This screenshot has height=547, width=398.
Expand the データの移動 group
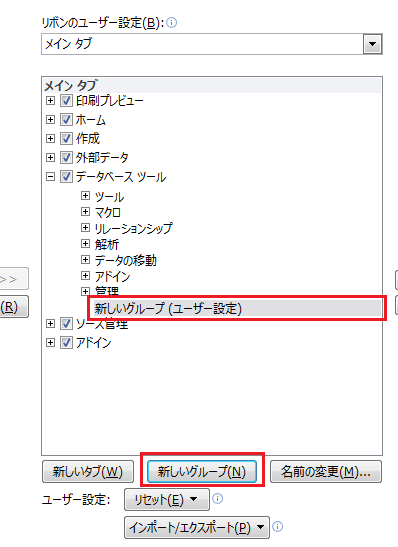tap(85, 260)
